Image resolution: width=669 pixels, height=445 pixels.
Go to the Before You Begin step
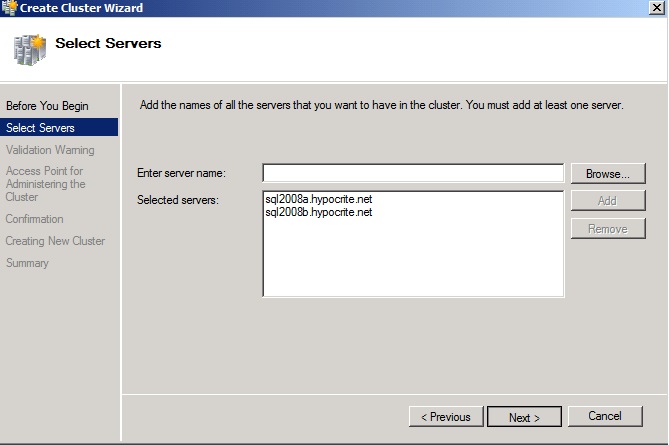[47, 106]
